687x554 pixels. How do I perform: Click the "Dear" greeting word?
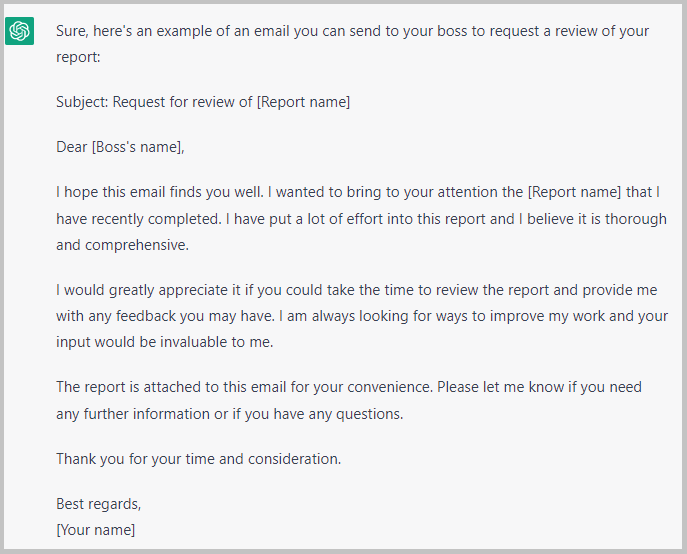point(72,147)
